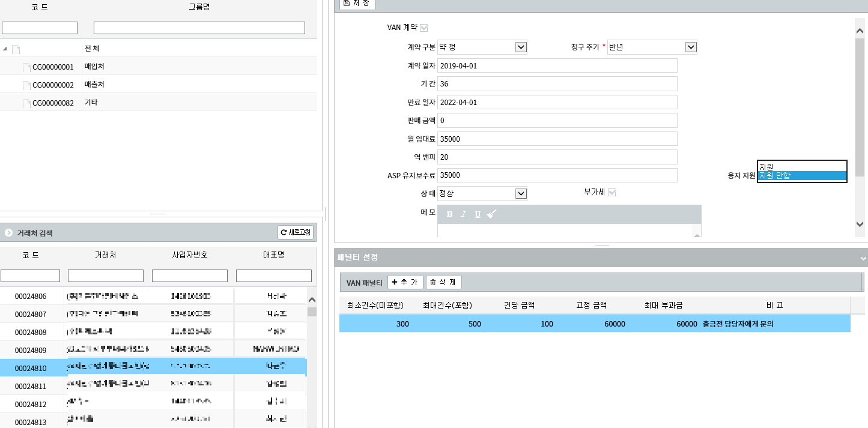Click the 월 임대료 field
The image size is (868, 428).
[x=557, y=139]
